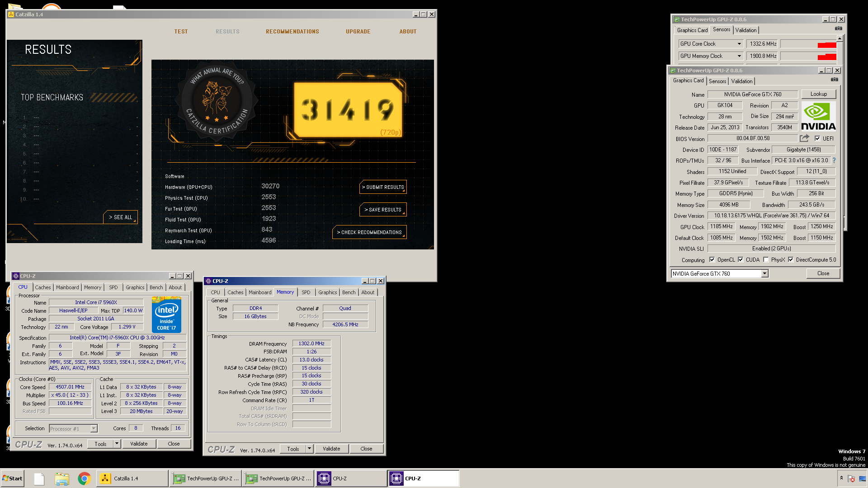Switch to Catzilla 1.4 taskbar item

coord(132,479)
